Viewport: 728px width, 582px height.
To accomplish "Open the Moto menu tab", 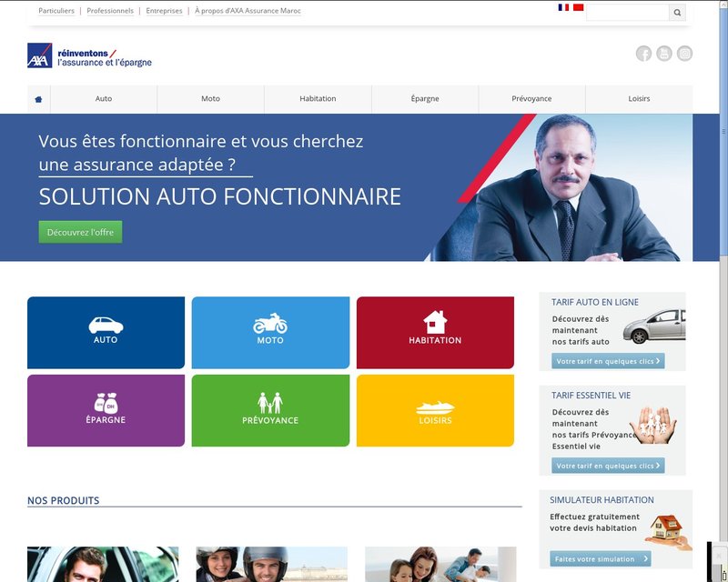I will (x=211, y=99).
